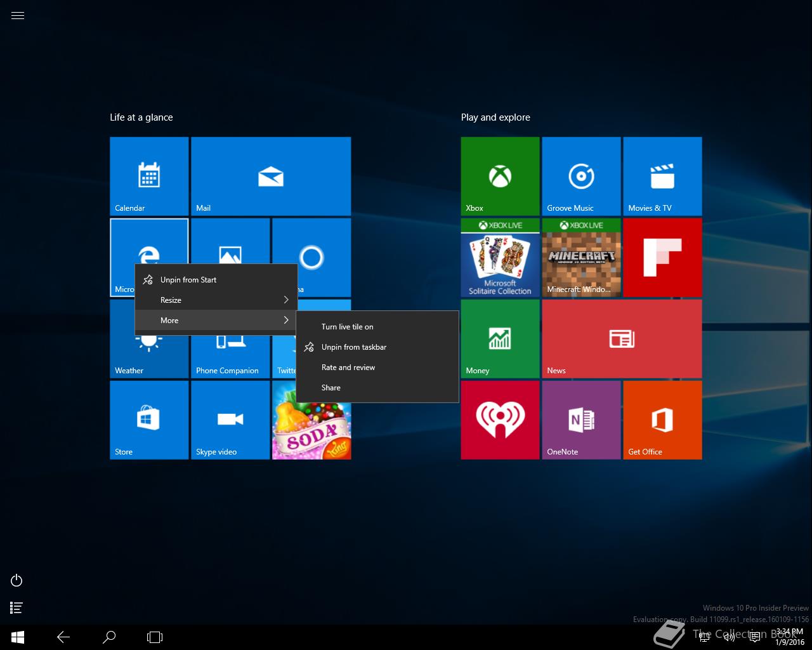Select Turn live tile on
Viewport: 812px width, 650px height.
377,327
